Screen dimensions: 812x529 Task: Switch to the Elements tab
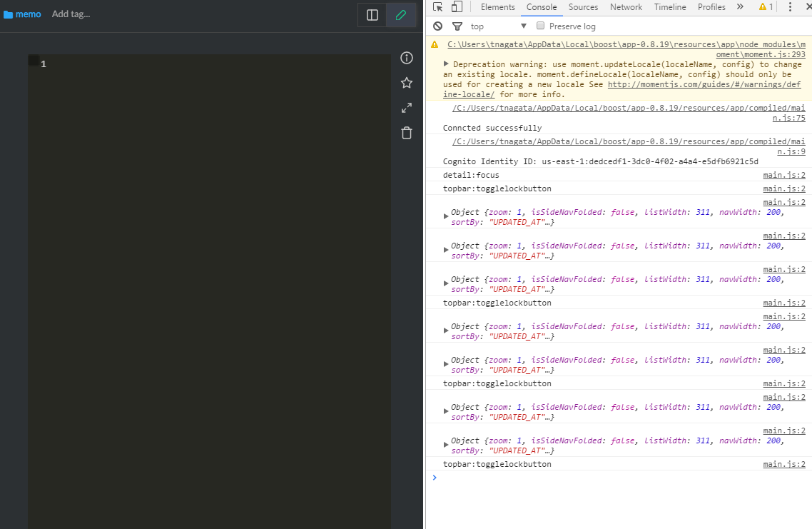(x=497, y=6)
